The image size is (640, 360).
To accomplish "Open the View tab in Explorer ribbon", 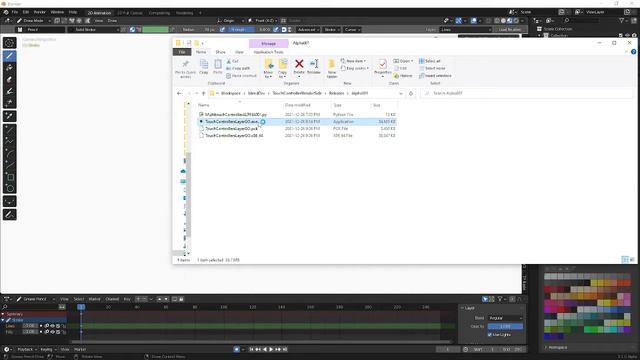I will coord(239,52).
